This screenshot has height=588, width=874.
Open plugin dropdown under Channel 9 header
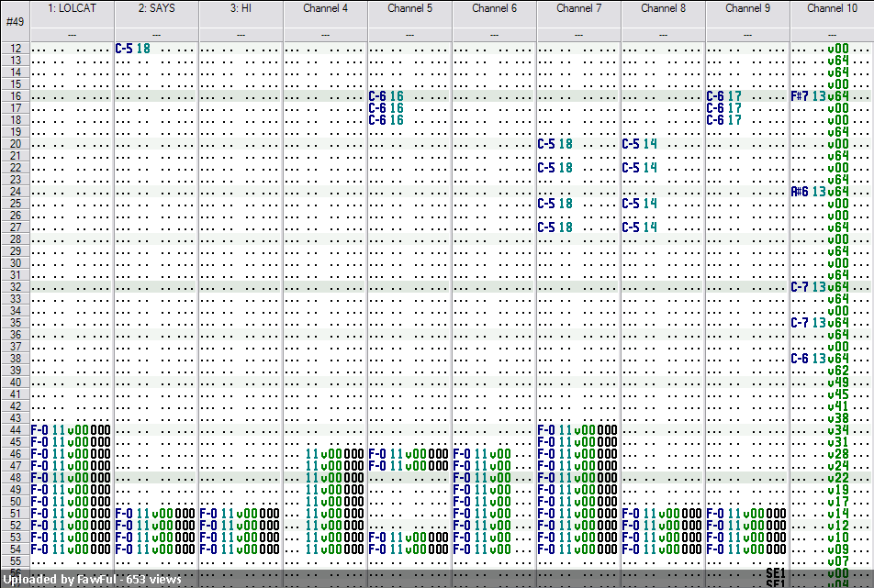[747, 35]
